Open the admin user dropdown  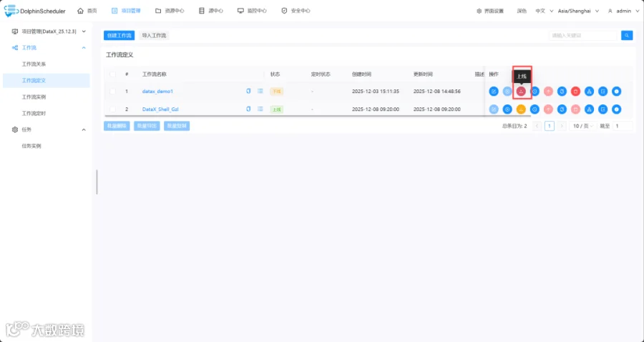623,11
